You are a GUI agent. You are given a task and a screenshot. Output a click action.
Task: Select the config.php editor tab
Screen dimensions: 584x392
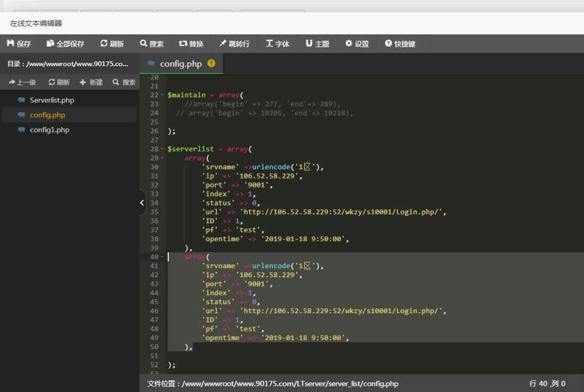[x=180, y=63]
